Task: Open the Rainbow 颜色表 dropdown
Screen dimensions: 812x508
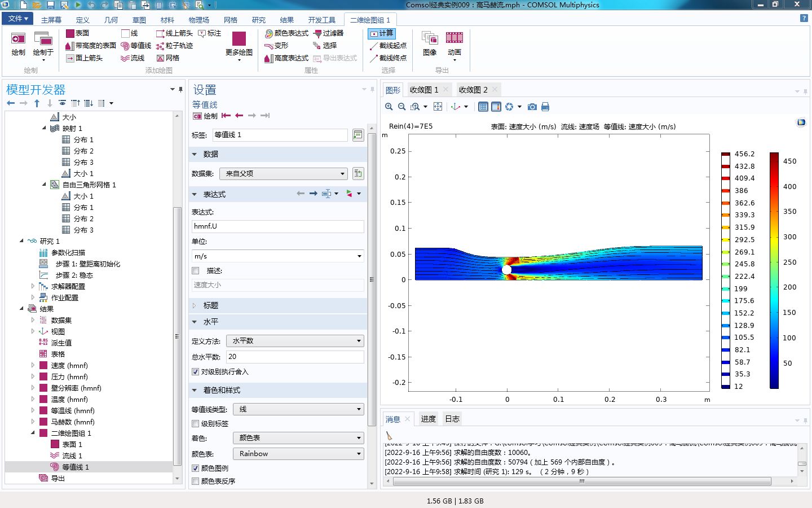Action: pyautogui.click(x=298, y=453)
